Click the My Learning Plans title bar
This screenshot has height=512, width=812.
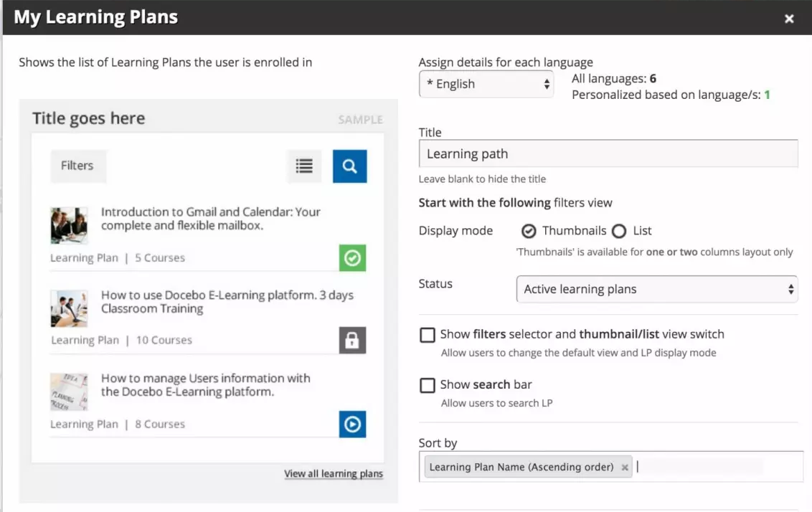click(x=95, y=17)
